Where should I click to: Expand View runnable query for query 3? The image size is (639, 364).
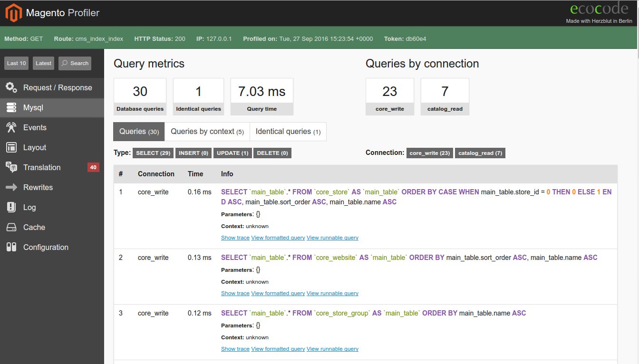[x=332, y=349]
